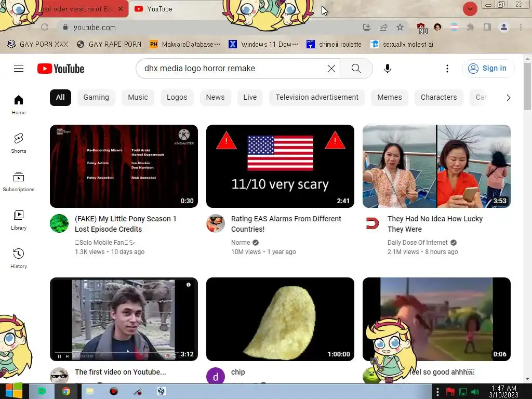
Task: Open the shimeji roulette bookmark
Action: 334,45
